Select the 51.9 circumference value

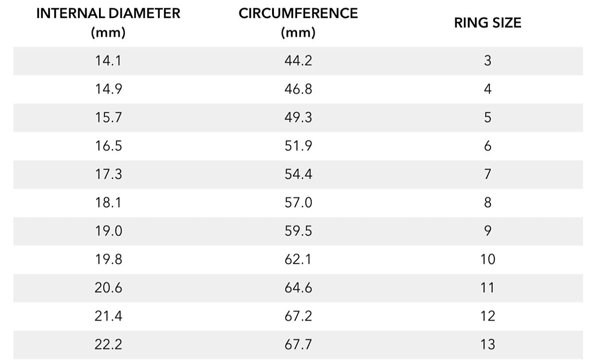pyautogui.click(x=298, y=146)
